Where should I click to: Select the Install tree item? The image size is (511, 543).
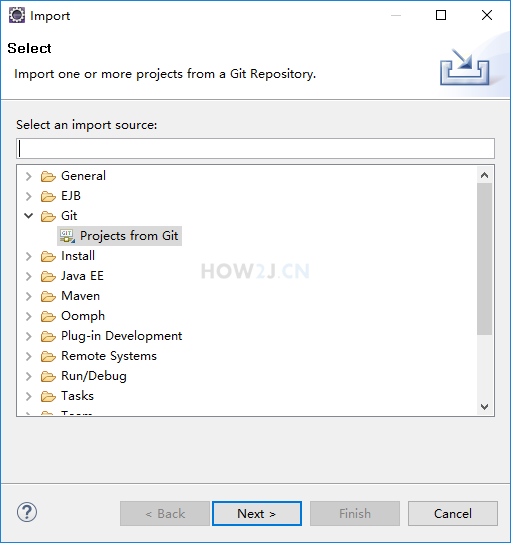point(78,256)
